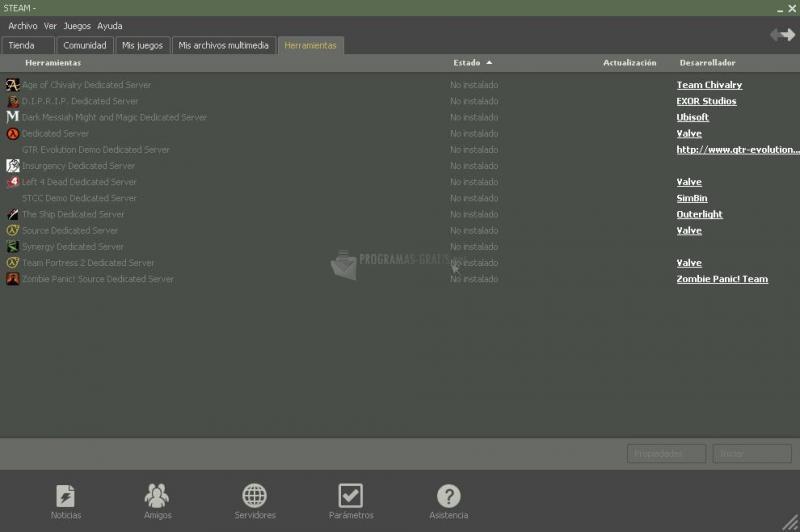
Task: Click the Age of Chivalry server icon
Action: click(13, 85)
